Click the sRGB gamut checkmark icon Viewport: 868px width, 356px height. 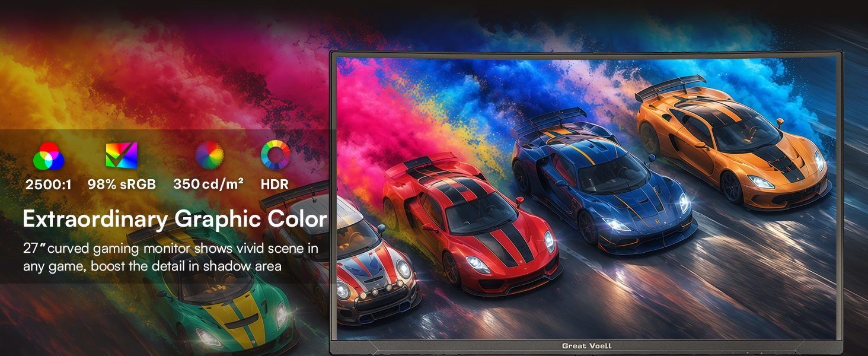tap(122, 155)
